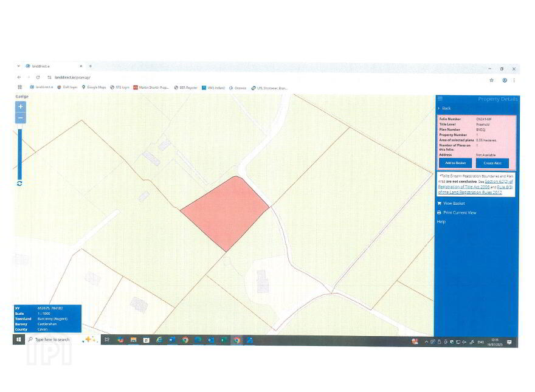Select the 'Not Available' address value
This screenshot has width=535, height=392.
(x=486, y=155)
